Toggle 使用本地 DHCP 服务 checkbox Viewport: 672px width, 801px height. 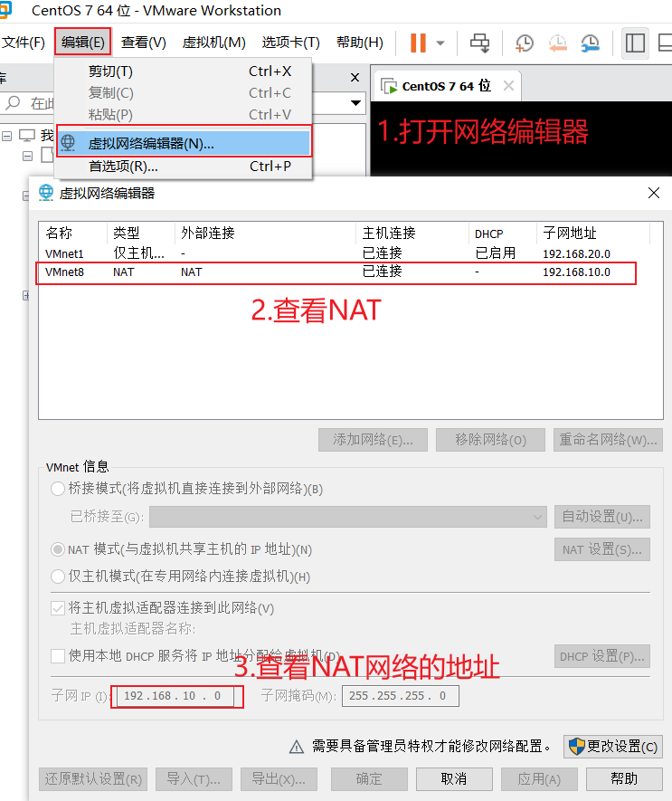click(58, 656)
